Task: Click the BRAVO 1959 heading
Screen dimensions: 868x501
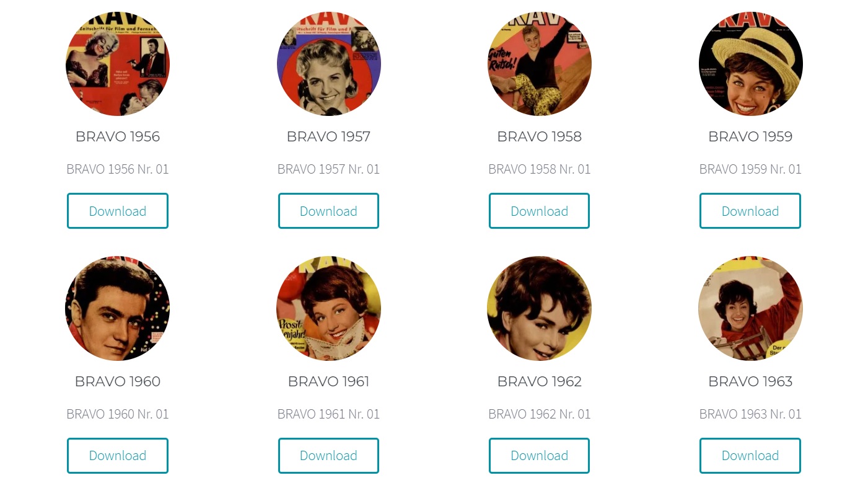Action: [x=750, y=136]
